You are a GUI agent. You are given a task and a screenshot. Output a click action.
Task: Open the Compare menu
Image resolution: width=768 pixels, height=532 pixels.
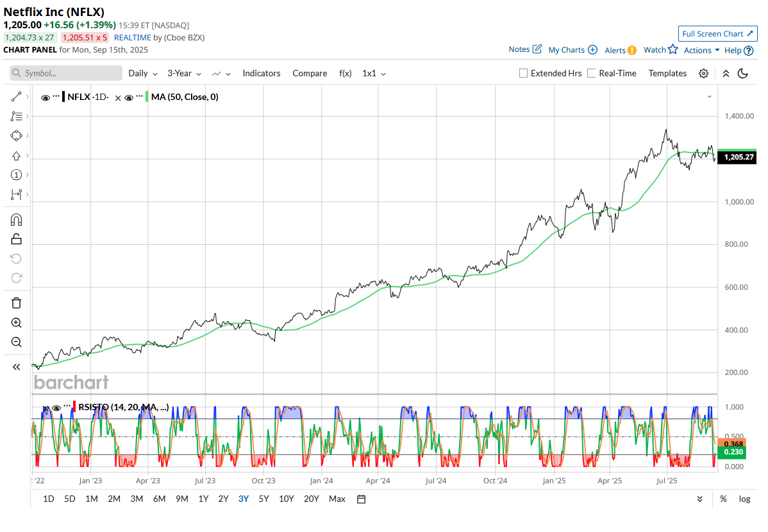pyautogui.click(x=310, y=74)
